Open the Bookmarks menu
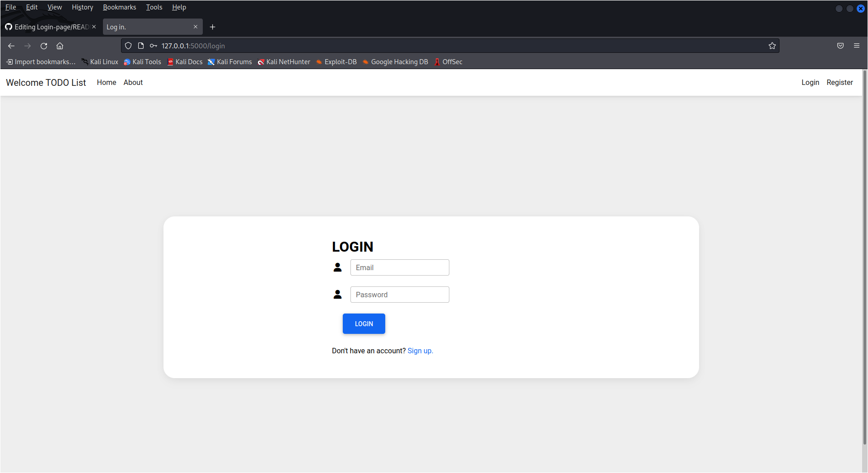The width and height of the screenshot is (868, 473). click(x=119, y=7)
